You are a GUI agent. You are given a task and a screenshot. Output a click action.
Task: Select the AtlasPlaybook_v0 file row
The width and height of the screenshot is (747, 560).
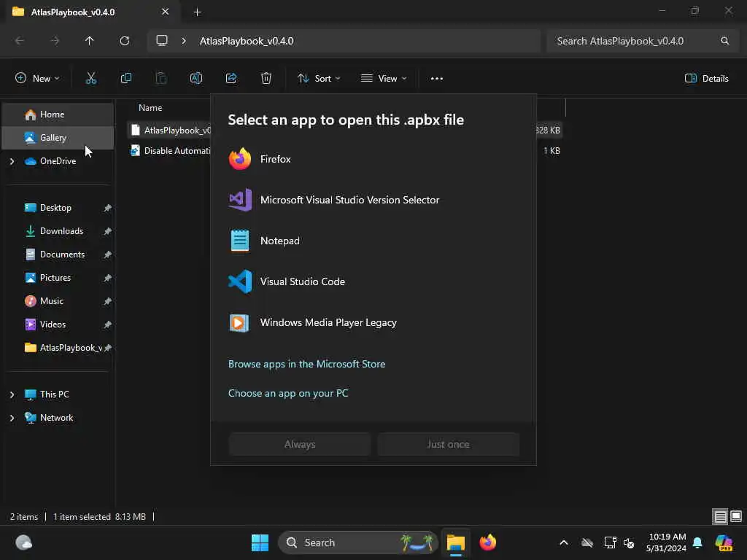(169, 130)
